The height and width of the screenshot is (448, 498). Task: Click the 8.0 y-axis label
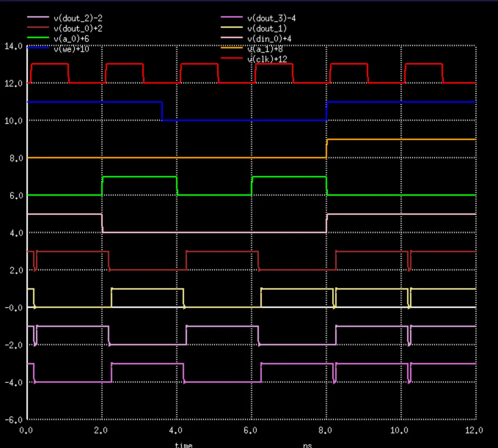coord(15,158)
